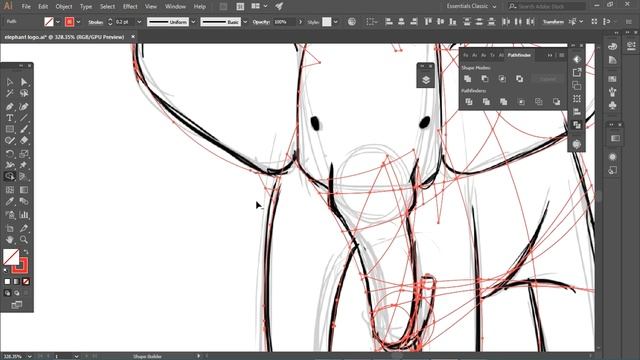Select the Rectangle tool
Image resolution: width=640 pixels, height=360 pixels.
tap(10, 129)
